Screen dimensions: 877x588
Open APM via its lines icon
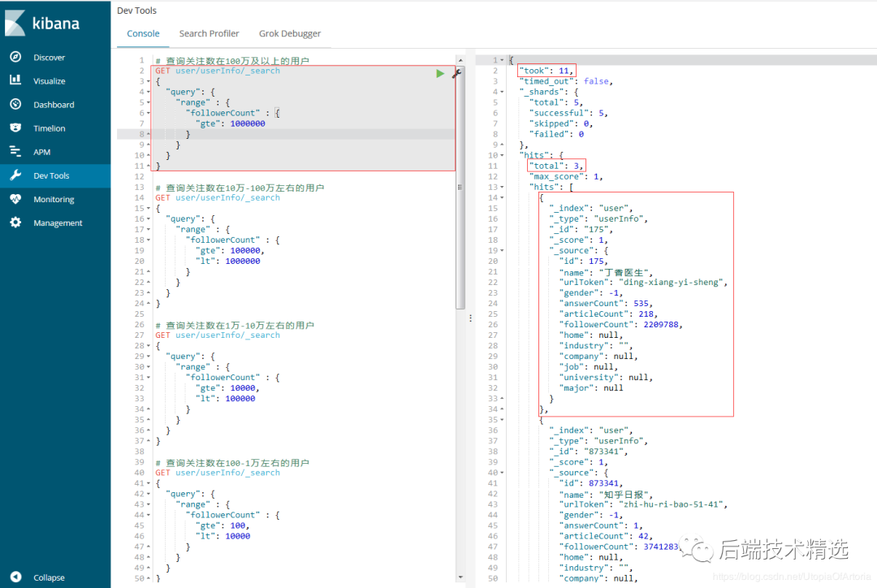[x=15, y=152]
